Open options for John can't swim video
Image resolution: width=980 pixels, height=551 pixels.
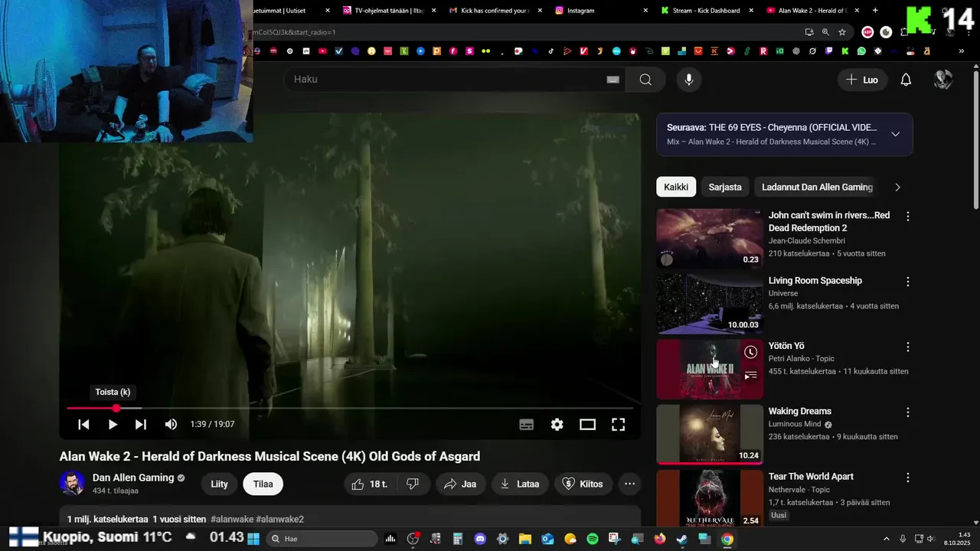908,217
